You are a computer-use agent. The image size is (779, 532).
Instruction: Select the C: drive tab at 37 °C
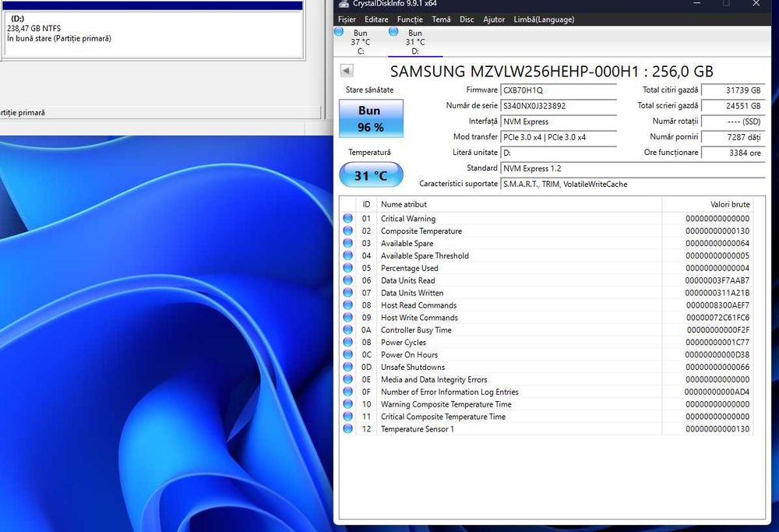[360, 42]
